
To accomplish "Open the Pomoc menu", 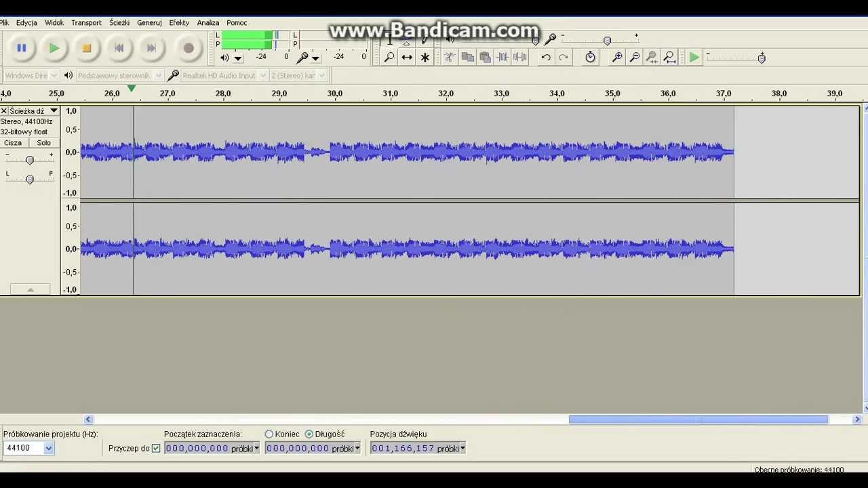I will 237,22.
